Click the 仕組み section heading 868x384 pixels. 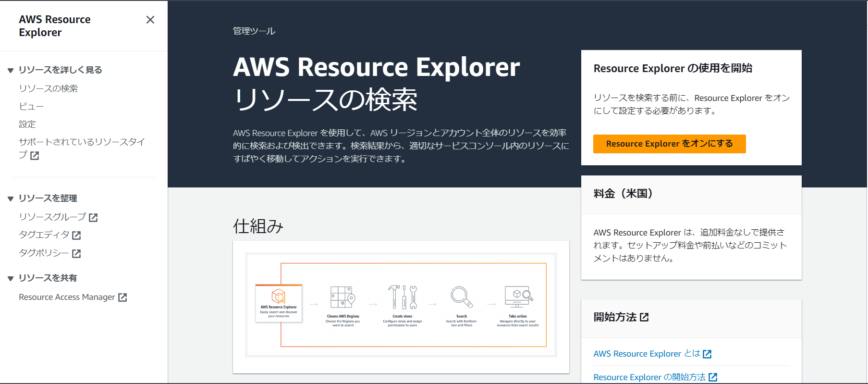[258, 226]
